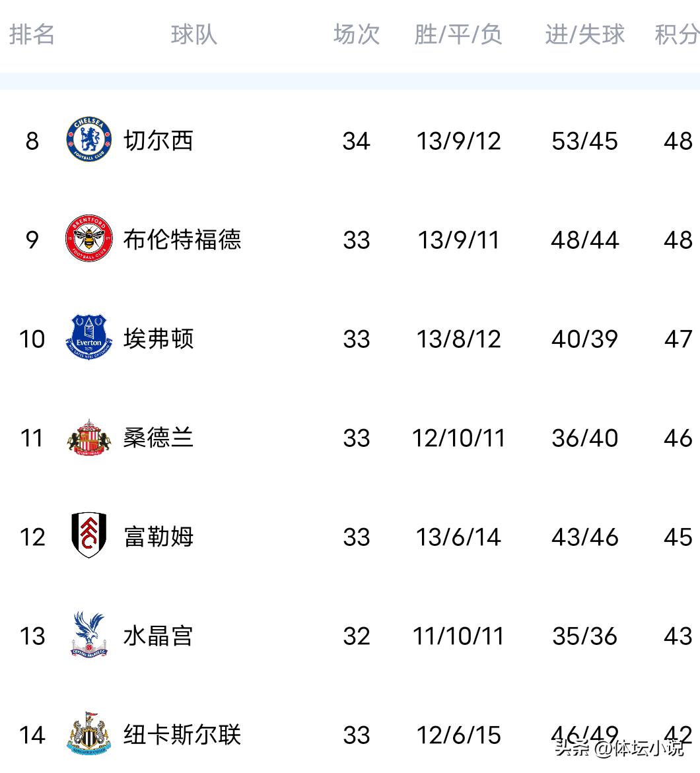
Task: Open the 切尔西 team name
Action: (x=158, y=141)
